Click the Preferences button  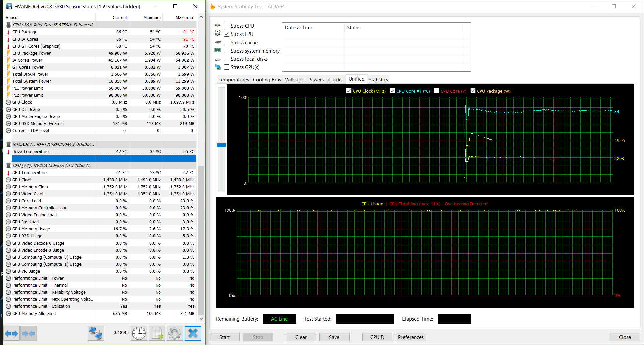(411, 337)
